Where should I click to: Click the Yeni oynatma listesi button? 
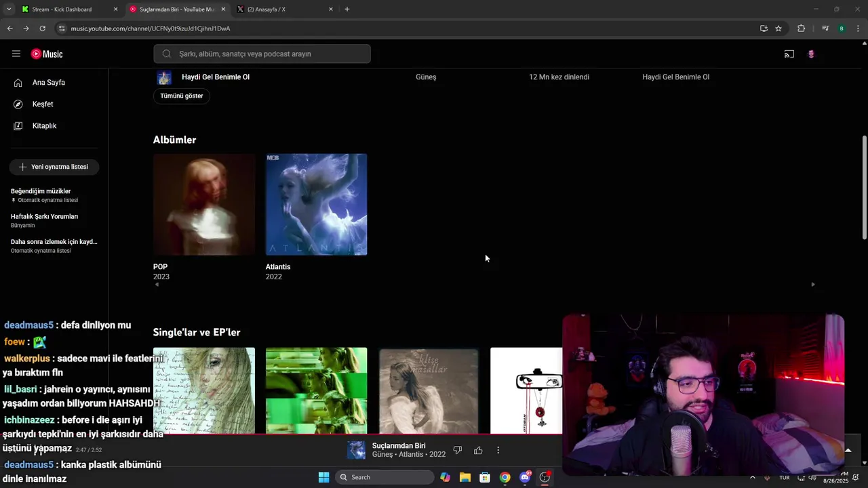pyautogui.click(x=54, y=167)
